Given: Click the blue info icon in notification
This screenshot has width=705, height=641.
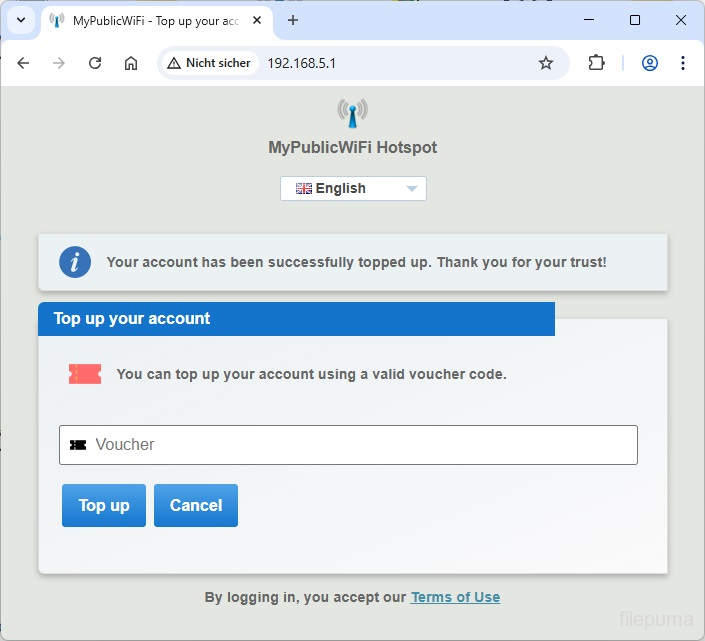Looking at the screenshot, I should [75, 262].
